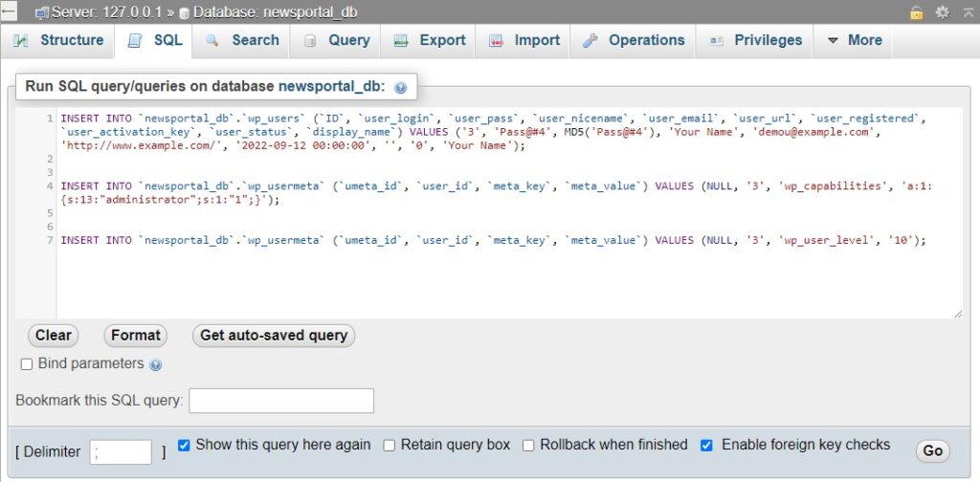The width and height of the screenshot is (980, 482).
Task: Click the Format button
Action: point(135,336)
